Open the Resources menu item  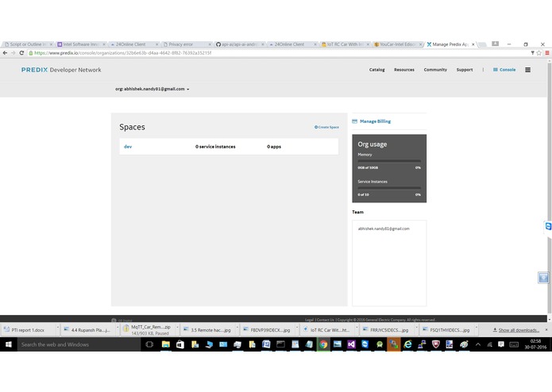[x=404, y=70]
